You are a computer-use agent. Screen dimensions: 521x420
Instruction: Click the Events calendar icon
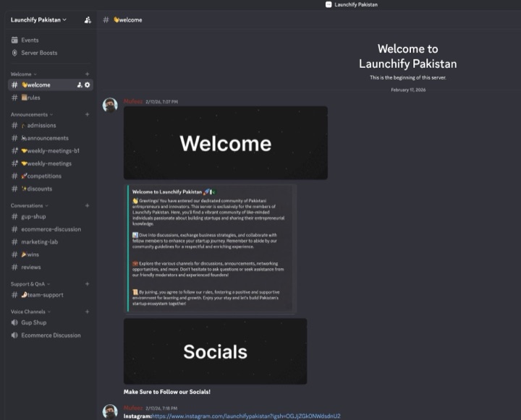click(14, 40)
